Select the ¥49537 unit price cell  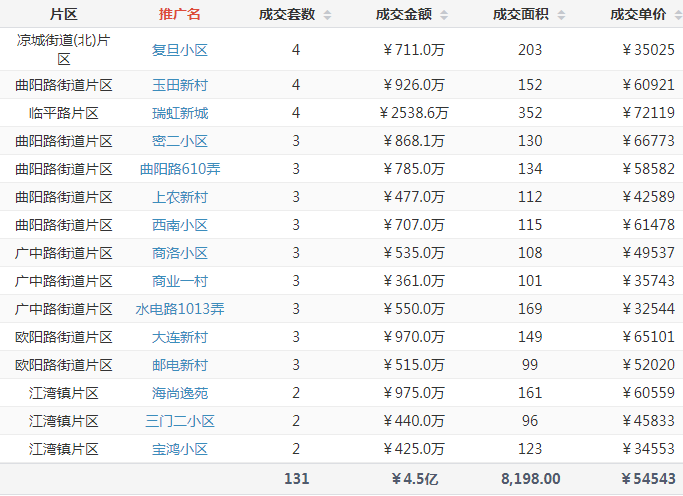(649, 253)
